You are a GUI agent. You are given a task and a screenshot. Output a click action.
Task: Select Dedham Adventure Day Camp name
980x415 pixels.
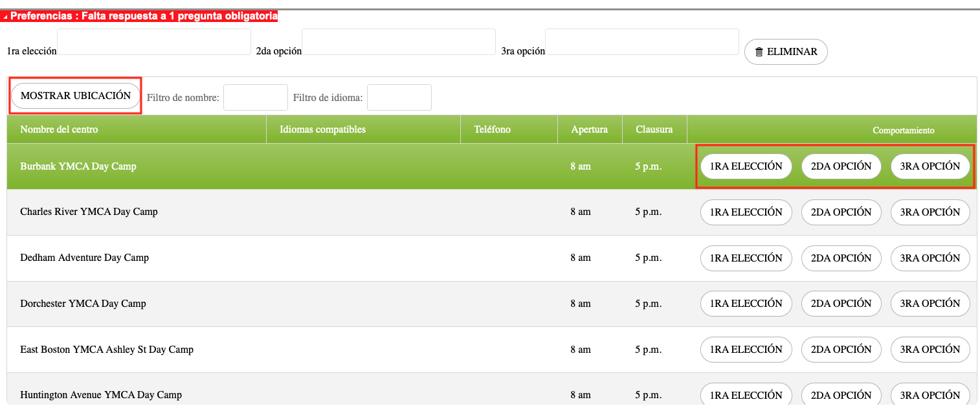[84, 258]
